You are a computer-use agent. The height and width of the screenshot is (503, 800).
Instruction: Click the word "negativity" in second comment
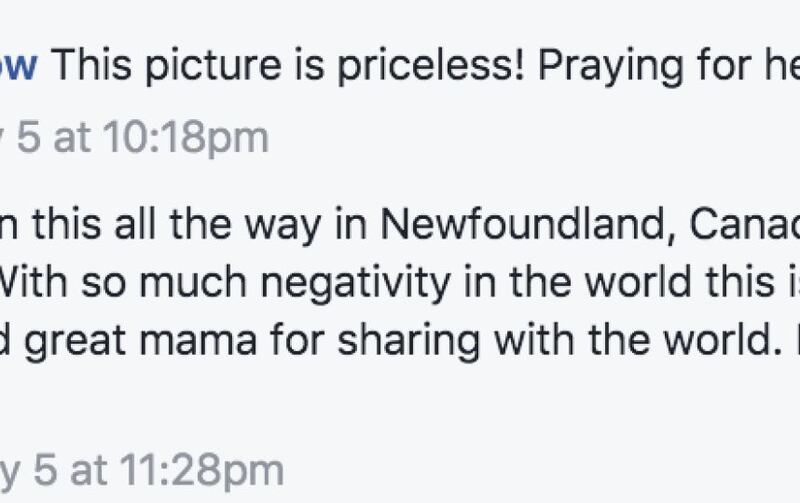click(356, 283)
